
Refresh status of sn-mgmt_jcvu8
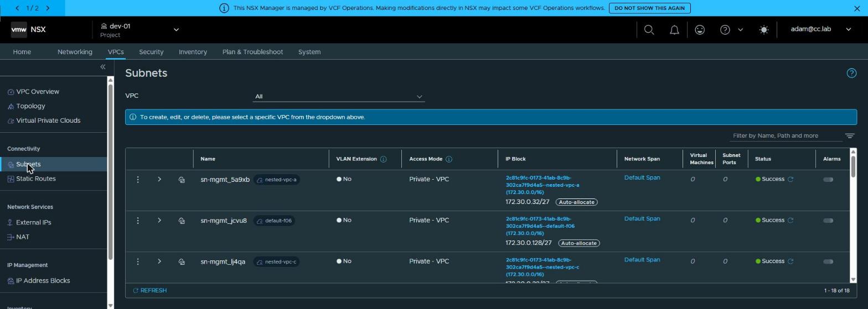point(790,220)
